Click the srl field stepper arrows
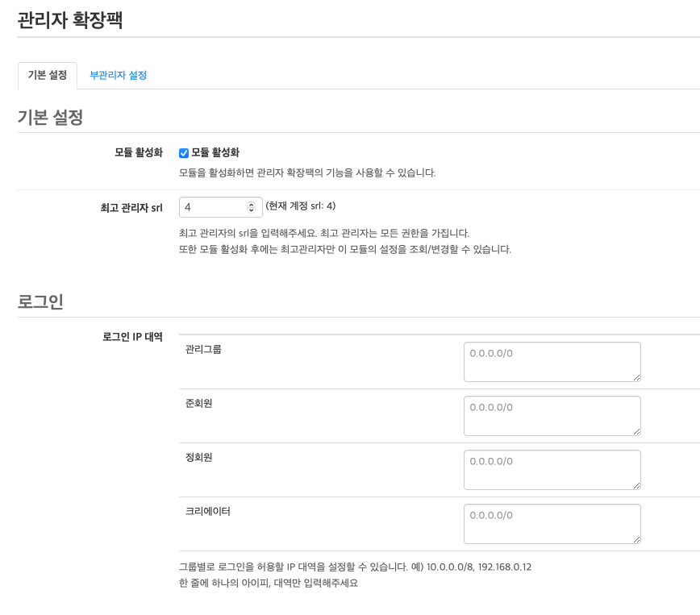The width and height of the screenshot is (700, 615). [x=251, y=207]
